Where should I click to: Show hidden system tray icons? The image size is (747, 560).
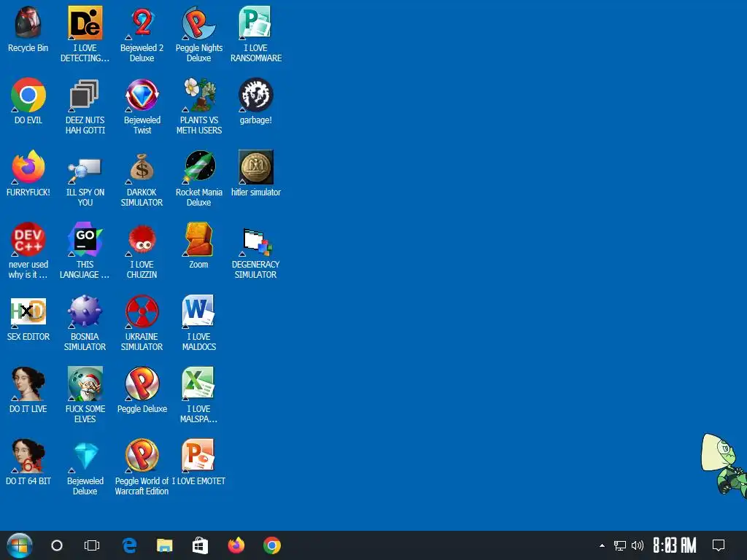point(602,545)
